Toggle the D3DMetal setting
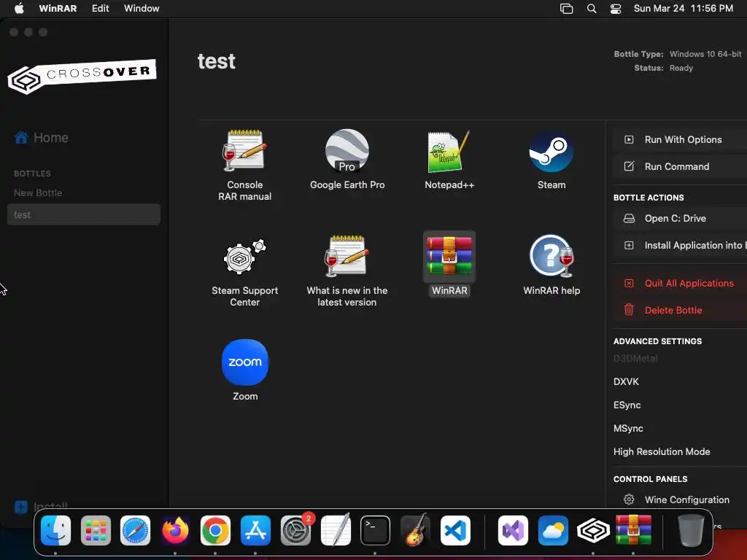The height and width of the screenshot is (560, 747). click(x=635, y=358)
